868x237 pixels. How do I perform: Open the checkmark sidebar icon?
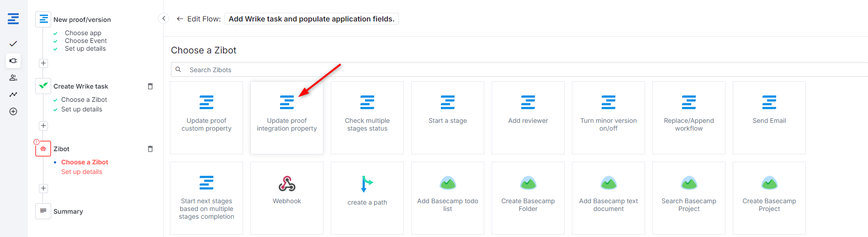click(x=13, y=44)
